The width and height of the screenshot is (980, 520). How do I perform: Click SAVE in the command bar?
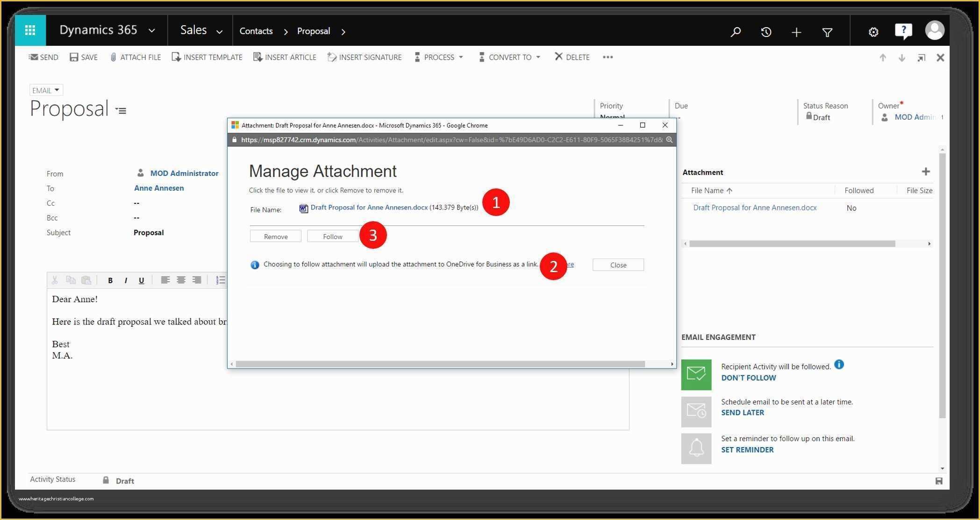pos(84,57)
